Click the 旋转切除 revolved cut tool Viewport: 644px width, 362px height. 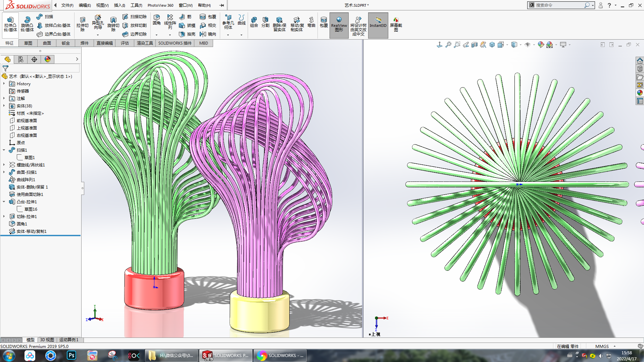pos(113,24)
